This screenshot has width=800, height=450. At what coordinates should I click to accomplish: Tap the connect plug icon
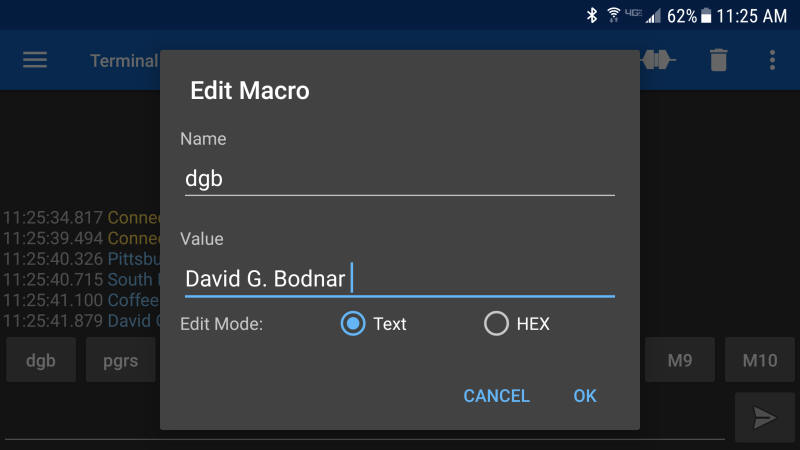coord(659,60)
